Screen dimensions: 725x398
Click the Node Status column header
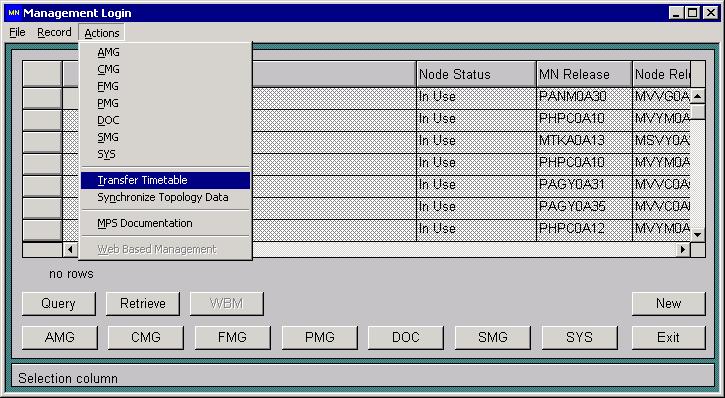tap(476, 74)
